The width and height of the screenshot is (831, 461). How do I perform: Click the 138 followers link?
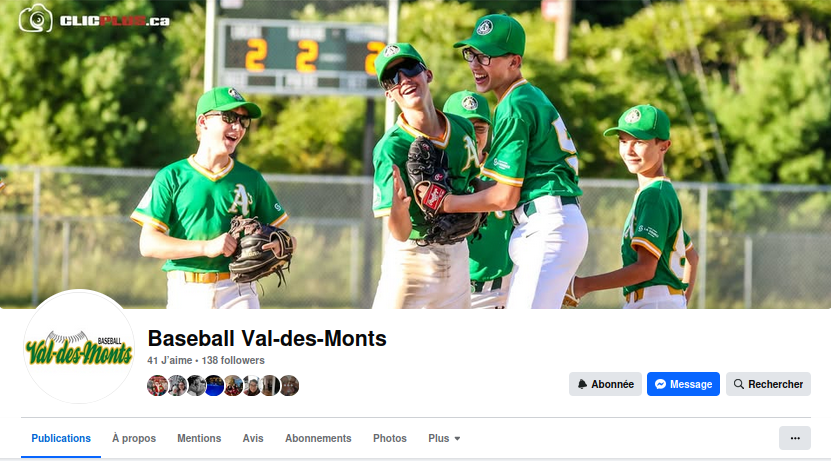point(233,360)
